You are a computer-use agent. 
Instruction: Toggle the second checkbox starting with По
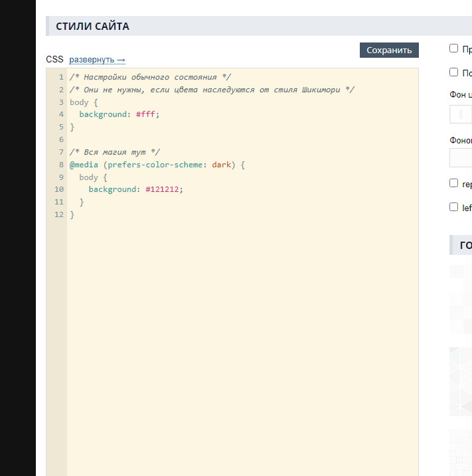[454, 72]
